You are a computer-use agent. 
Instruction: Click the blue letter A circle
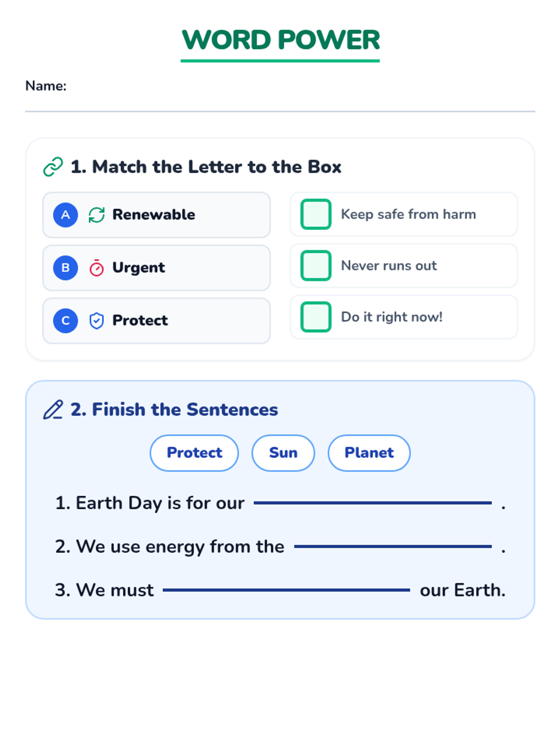[65, 215]
